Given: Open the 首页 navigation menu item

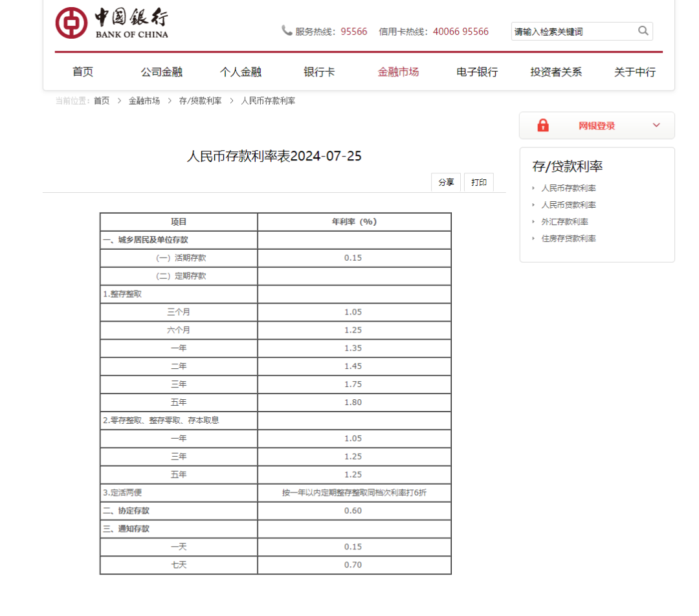Looking at the screenshot, I should tap(83, 72).
